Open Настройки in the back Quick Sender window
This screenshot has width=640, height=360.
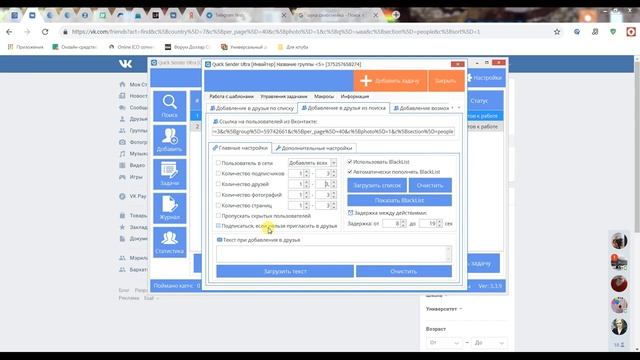[484, 78]
